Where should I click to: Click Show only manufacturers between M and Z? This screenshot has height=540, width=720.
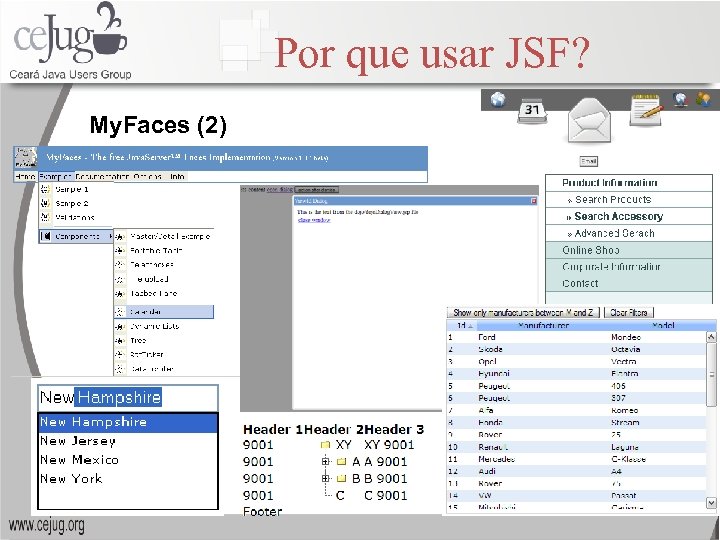(x=523, y=313)
